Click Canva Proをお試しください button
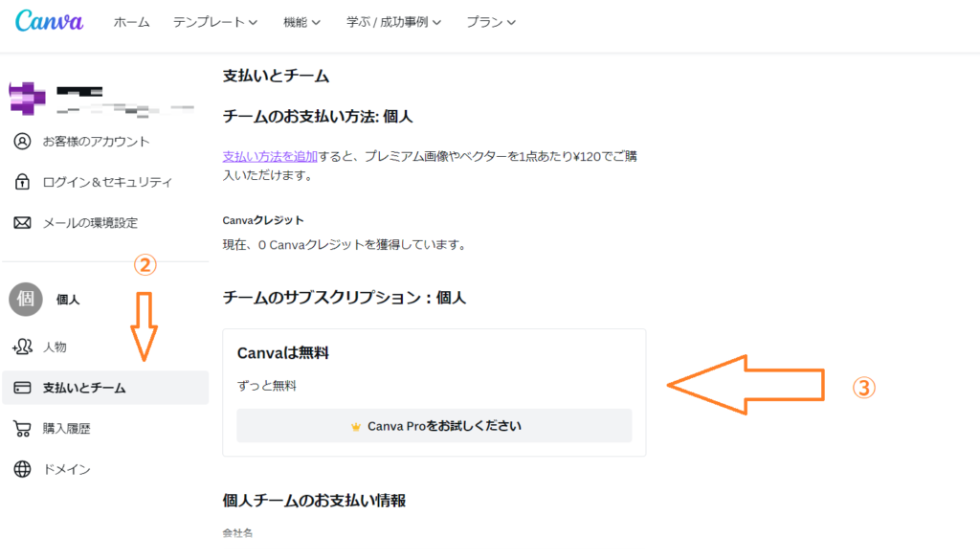Screen dimensions: 980x560 pyautogui.click(x=434, y=426)
